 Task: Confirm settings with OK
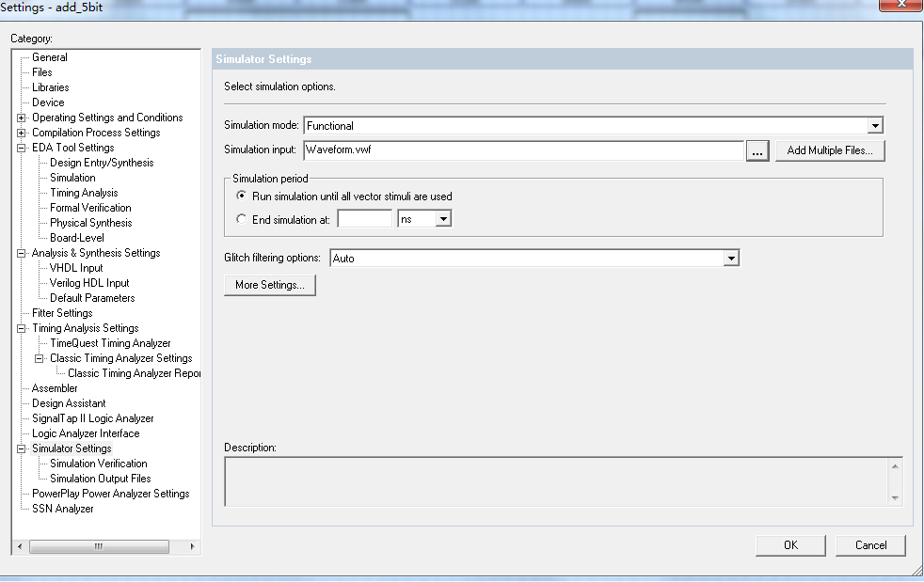(790, 545)
